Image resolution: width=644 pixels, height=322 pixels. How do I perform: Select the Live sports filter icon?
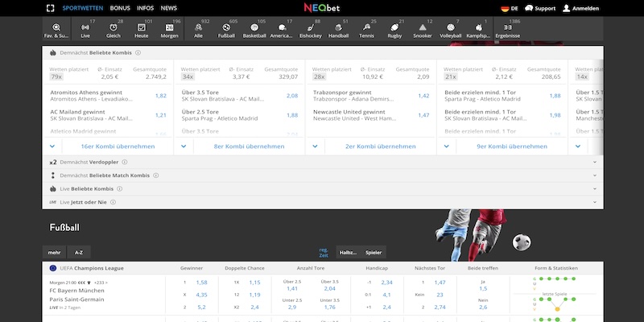tap(85, 27)
